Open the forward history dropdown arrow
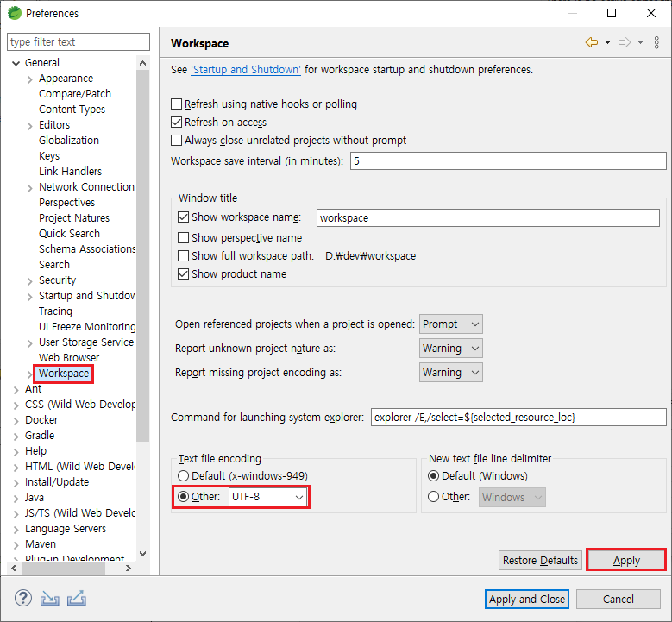672x622 pixels. point(640,42)
